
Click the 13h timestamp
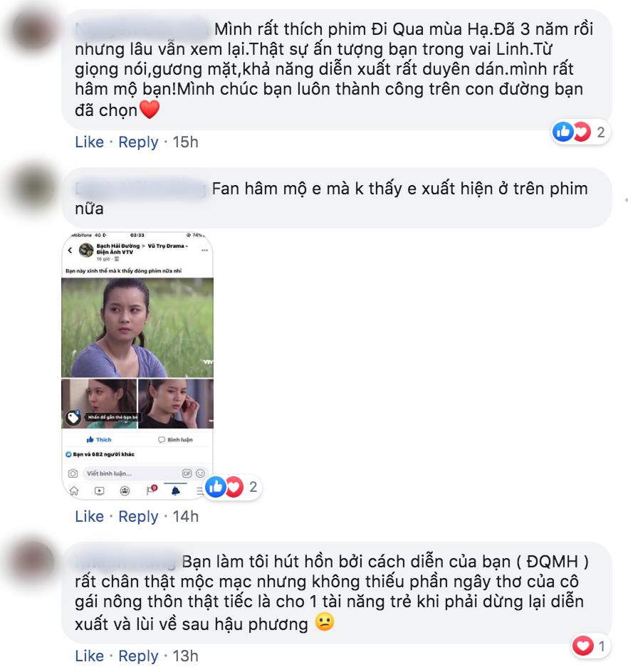tap(186, 656)
